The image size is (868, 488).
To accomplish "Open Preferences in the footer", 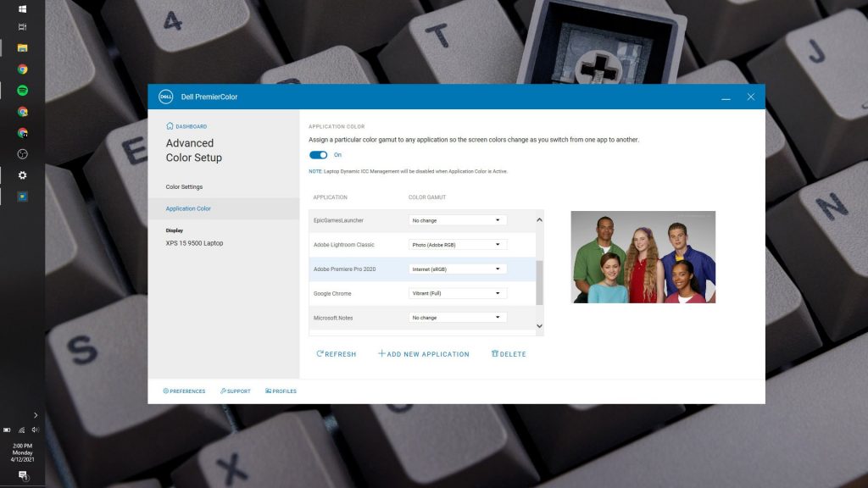I will pyautogui.click(x=184, y=391).
